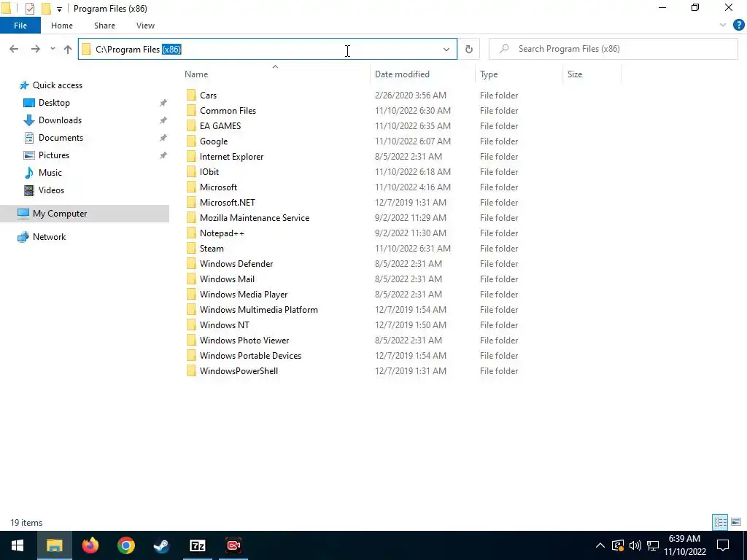This screenshot has height=560, width=747.
Task: Open the address bar history dropdown
Action: [446, 49]
